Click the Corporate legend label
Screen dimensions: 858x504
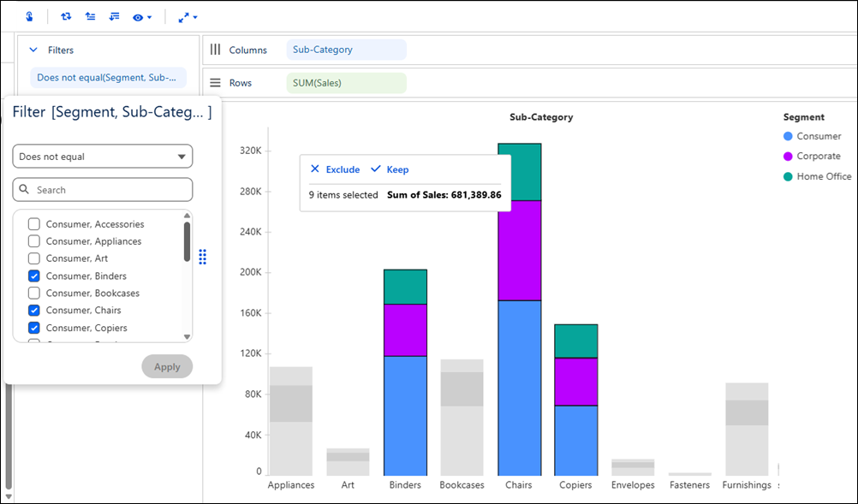point(818,157)
